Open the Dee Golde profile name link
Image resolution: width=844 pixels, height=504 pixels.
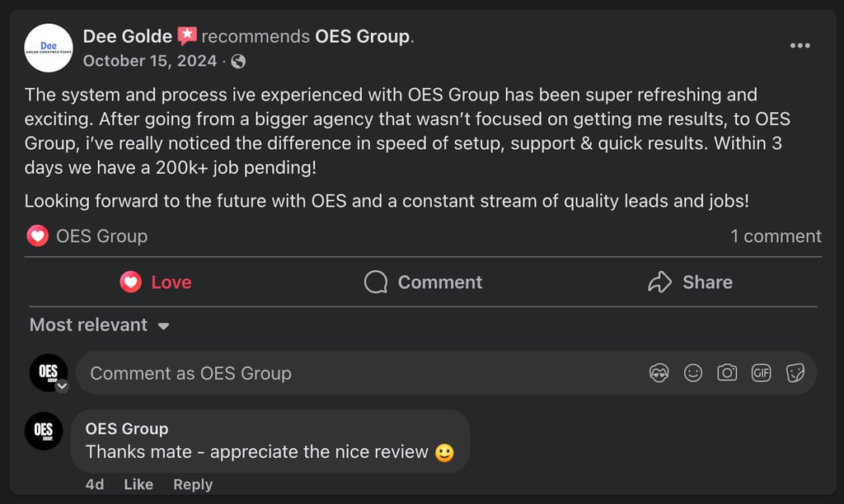coord(127,36)
